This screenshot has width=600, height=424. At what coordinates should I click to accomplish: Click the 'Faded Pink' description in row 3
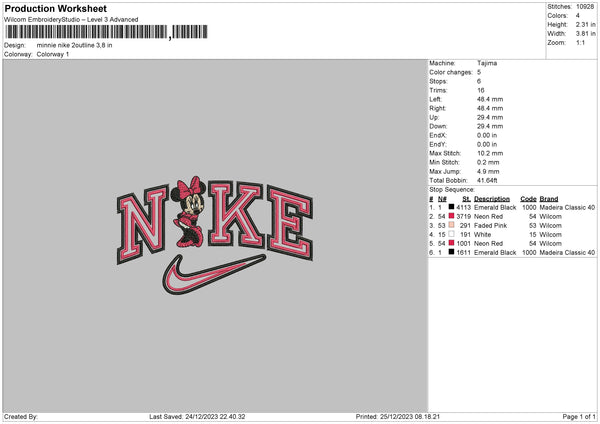(490, 225)
